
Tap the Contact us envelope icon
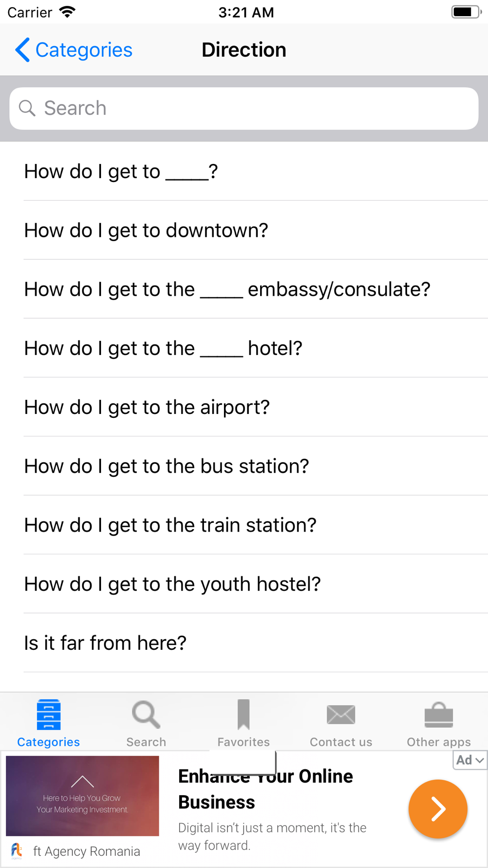[x=341, y=715]
